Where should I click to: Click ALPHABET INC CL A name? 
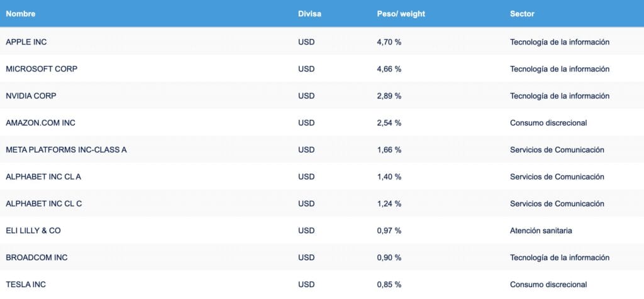[x=43, y=177]
